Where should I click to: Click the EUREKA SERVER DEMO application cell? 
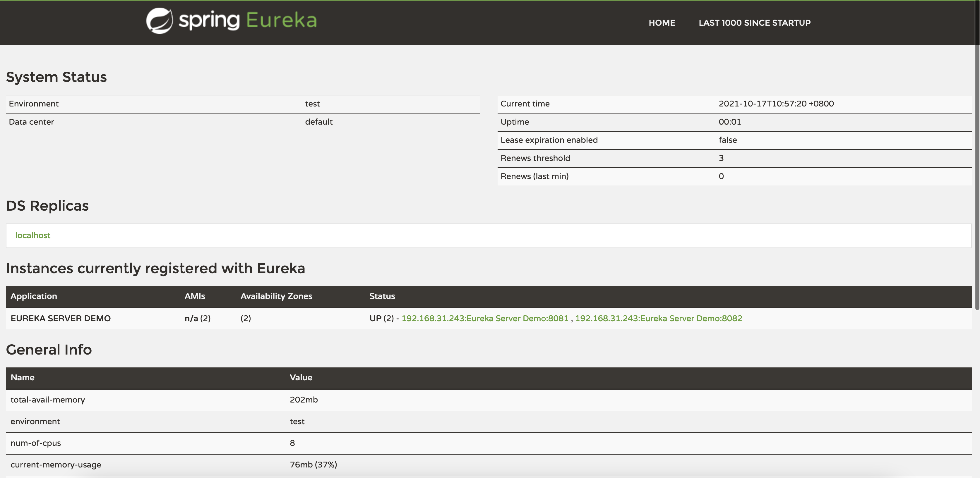(61, 318)
